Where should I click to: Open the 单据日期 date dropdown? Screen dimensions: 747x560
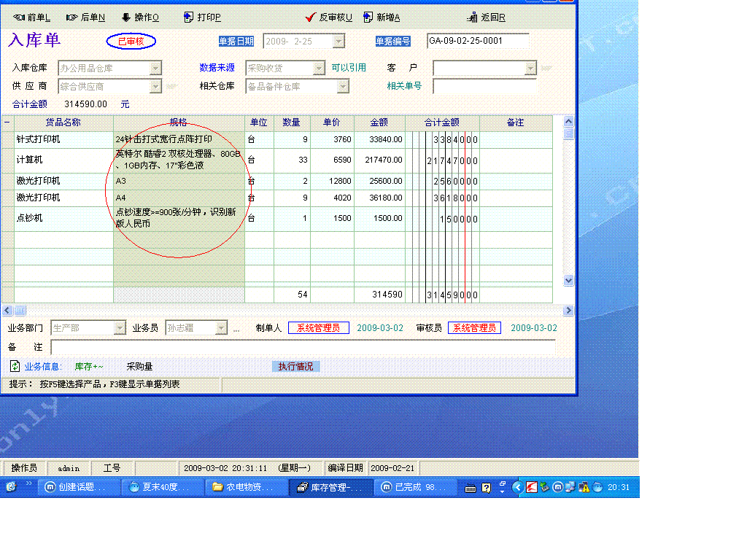pos(338,42)
